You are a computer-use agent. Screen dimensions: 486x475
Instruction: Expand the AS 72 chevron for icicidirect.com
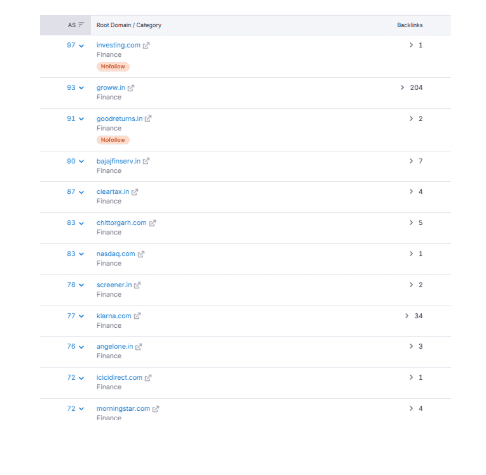[81, 378]
